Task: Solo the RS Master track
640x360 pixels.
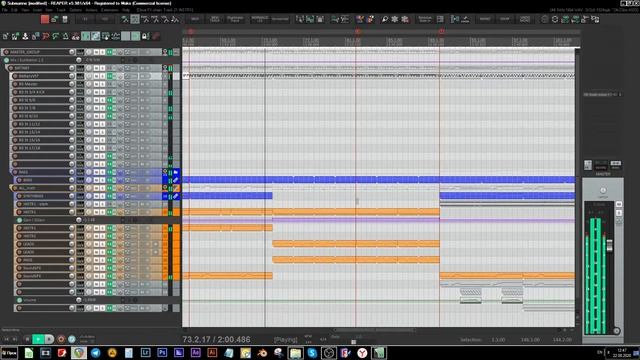Action: (102, 84)
